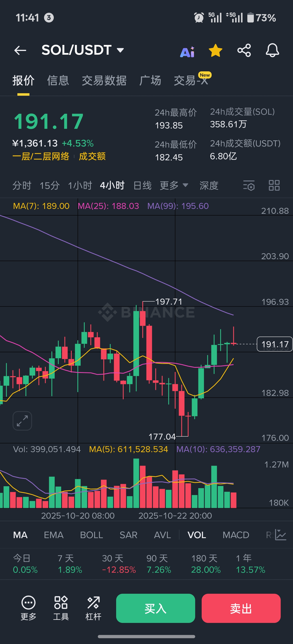Tap the back arrow icon
293x644 pixels.
20,50
